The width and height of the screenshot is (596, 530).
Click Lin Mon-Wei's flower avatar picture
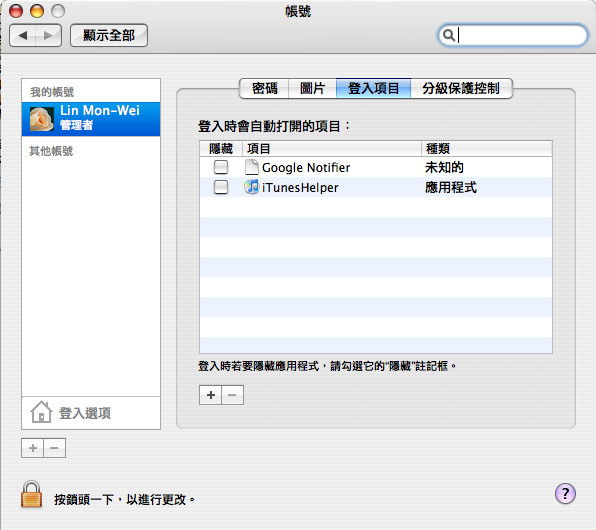(42, 119)
